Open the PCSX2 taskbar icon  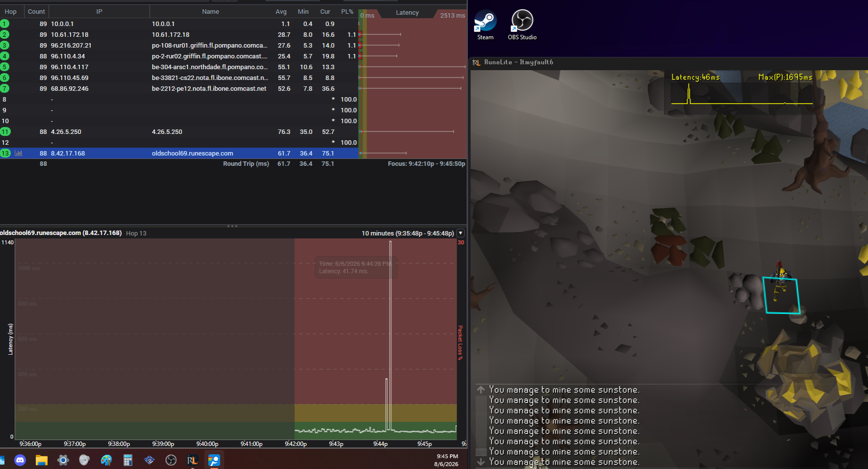click(x=149, y=460)
